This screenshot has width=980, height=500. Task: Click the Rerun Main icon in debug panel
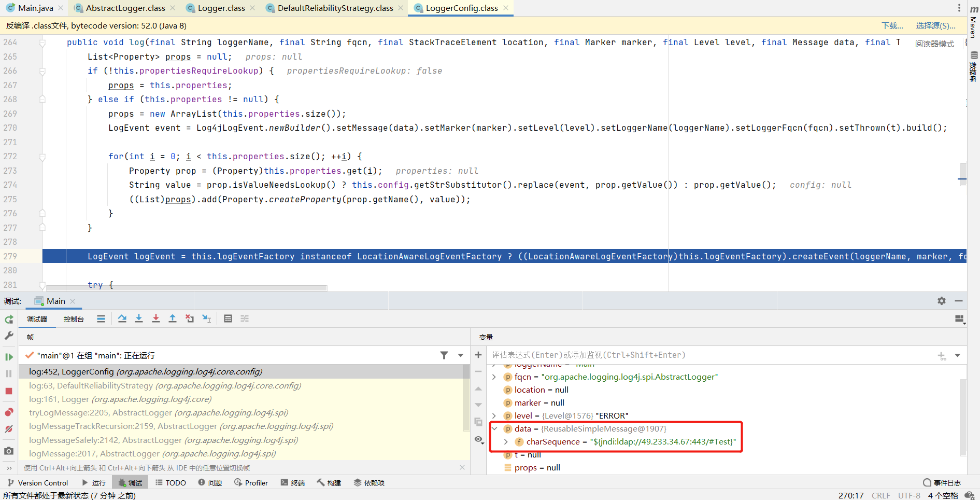click(8, 320)
